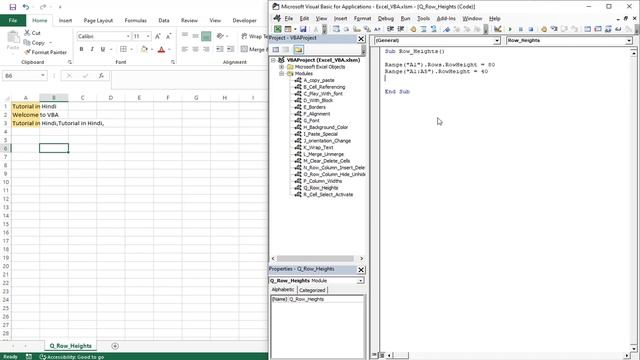This screenshot has height=360, width=640.
Task: Close the Properties - Q_Row_Heights panel
Action: click(361, 270)
